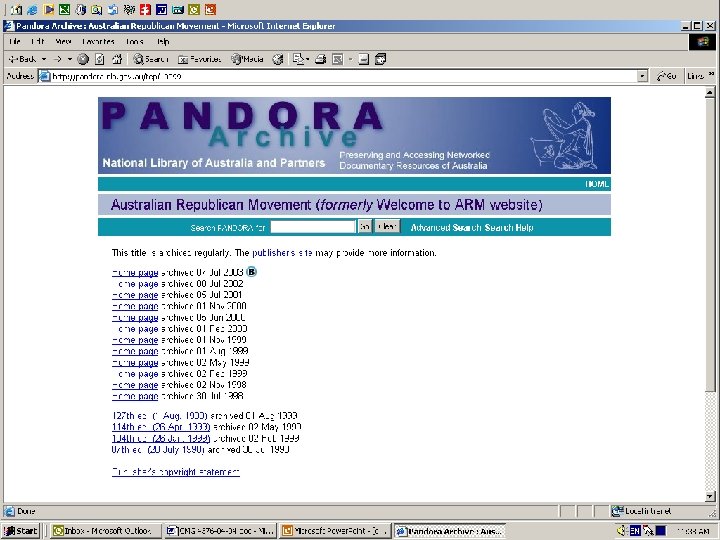Image resolution: width=720 pixels, height=540 pixels.
Task: Open the Advanced Search link
Action: tap(445, 228)
